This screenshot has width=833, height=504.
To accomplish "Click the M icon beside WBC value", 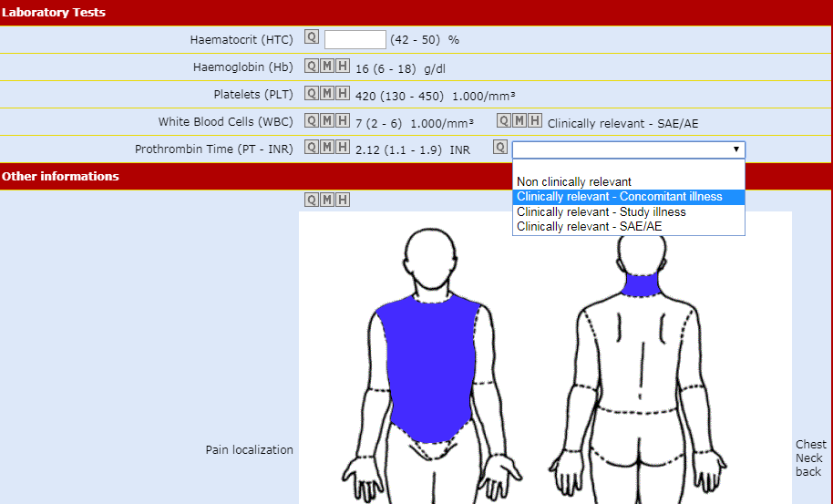I will (326, 120).
